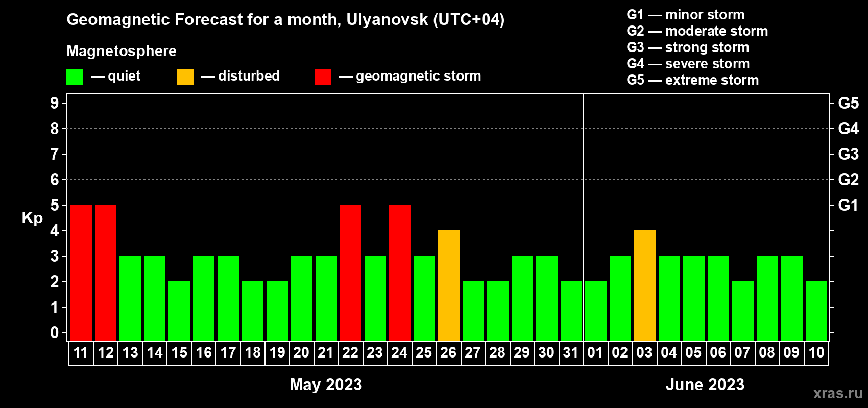Select the red bar for May 11
868x408 pixels.
[81, 272]
